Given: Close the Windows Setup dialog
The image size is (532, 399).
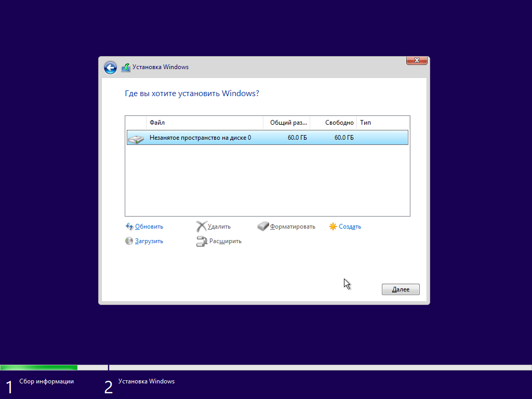Looking at the screenshot, I should point(417,60).
